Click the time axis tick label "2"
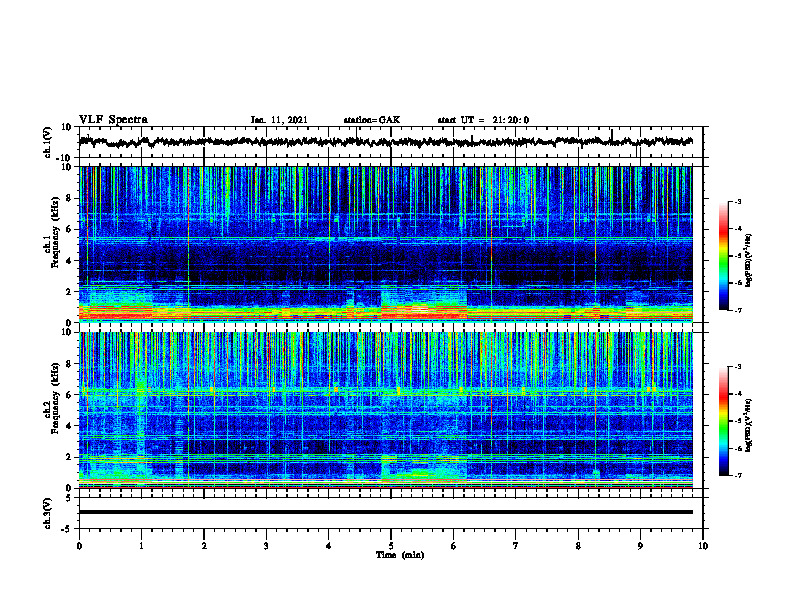Viewport: 792px width, 612px height. coord(204,546)
